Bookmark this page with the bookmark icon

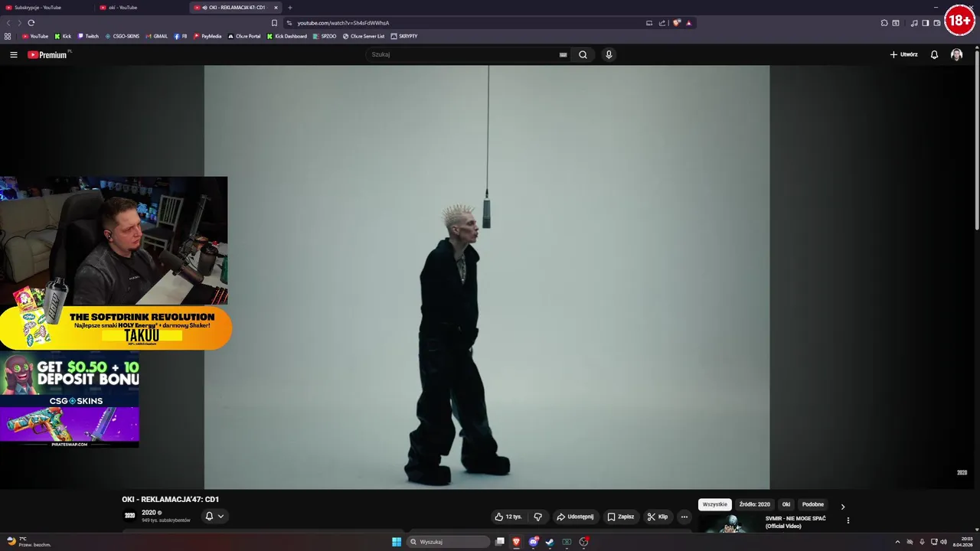pyautogui.click(x=274, y=23)
